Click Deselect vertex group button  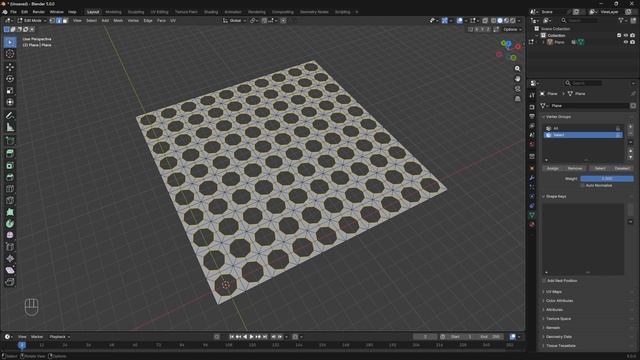622,168
